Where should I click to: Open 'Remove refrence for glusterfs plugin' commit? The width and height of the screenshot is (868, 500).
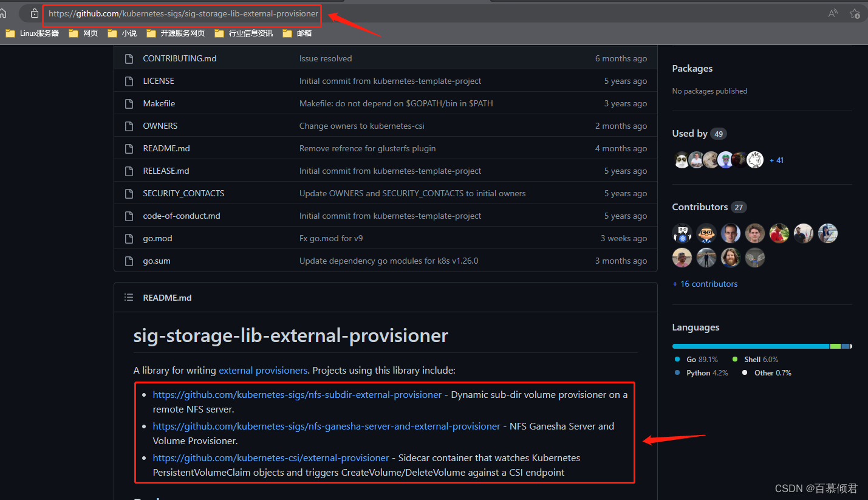367,148
